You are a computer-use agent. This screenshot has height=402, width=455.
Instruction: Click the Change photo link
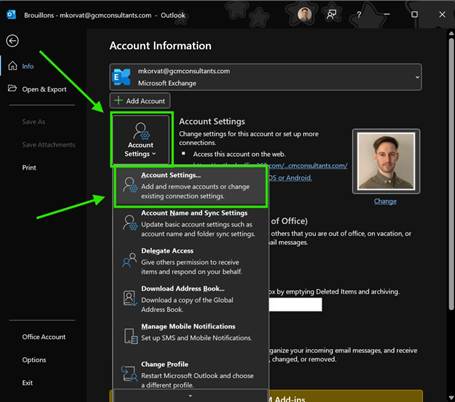point(385,201)
